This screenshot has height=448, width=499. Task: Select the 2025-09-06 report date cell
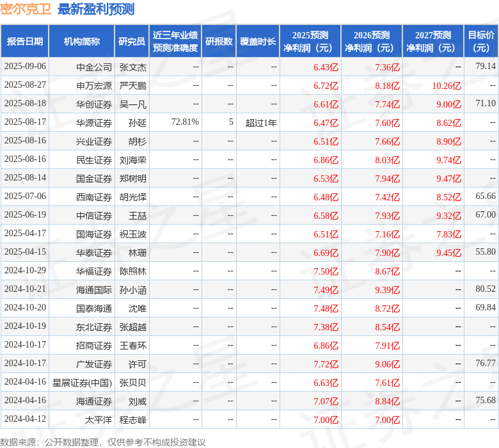point(25,66)
